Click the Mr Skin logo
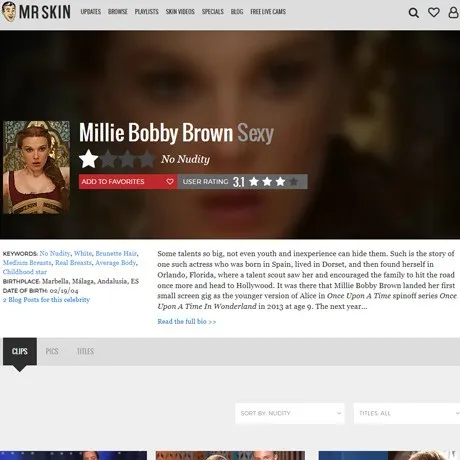Image resolution: width=460 pixels, height=460 pixels. point(36,12)
